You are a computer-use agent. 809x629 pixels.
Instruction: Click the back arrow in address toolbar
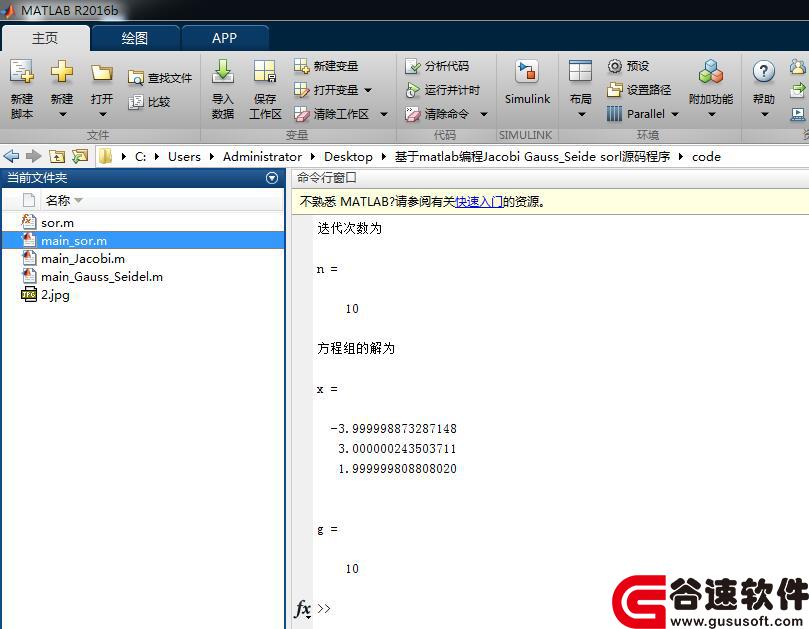11,156
